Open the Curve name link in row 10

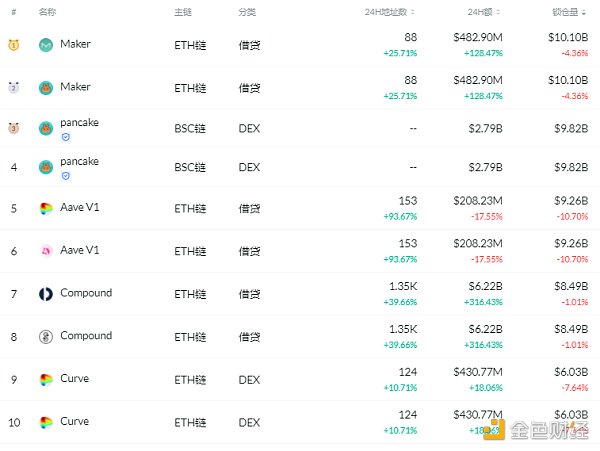[74, 421]
